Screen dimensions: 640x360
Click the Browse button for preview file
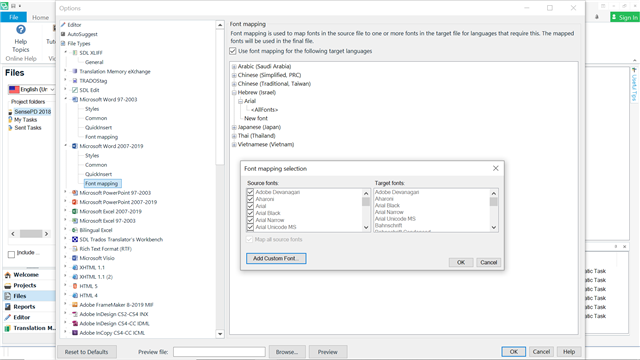287,352
